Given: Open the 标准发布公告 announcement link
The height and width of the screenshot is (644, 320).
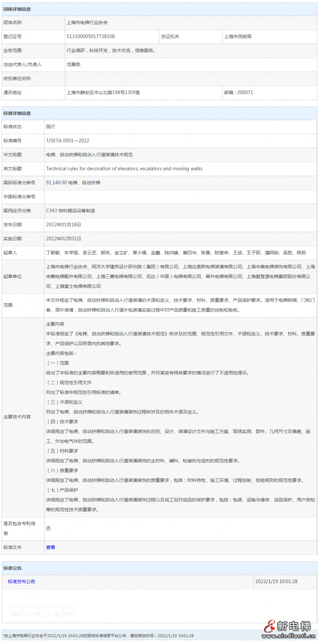Looking at the screenshot, I should [22, 581].
